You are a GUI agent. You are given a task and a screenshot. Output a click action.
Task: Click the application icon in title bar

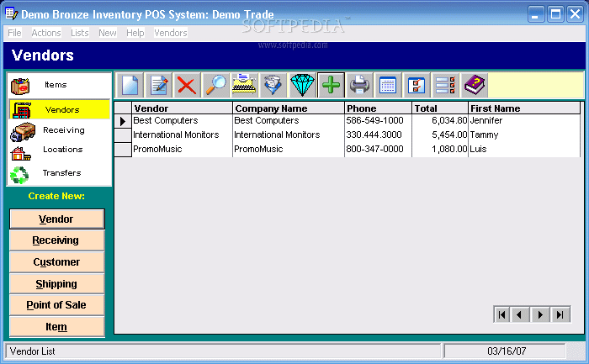click(x=11, y=14)
